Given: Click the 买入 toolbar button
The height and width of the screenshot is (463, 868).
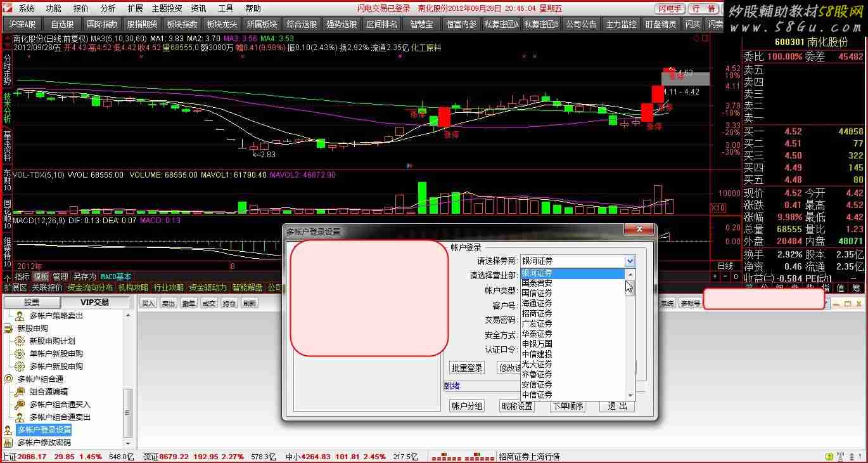Looking at the screenshot, I should pos(148,303).
